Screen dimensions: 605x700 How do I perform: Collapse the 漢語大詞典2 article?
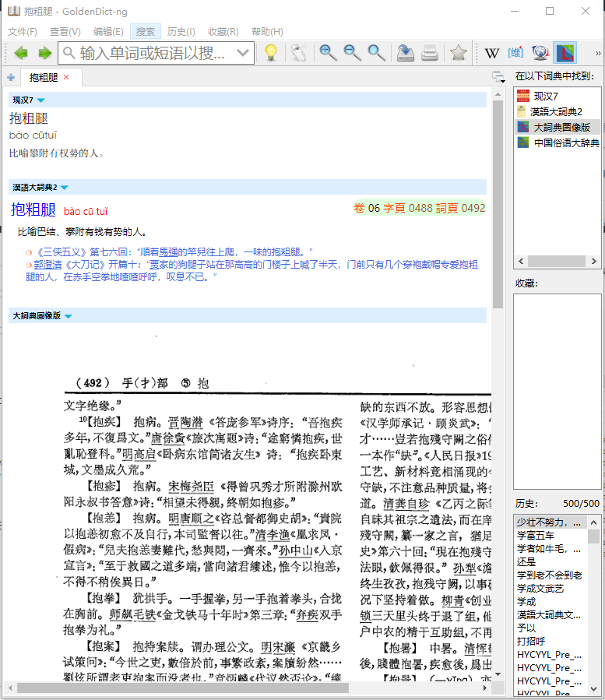(65, 188)
